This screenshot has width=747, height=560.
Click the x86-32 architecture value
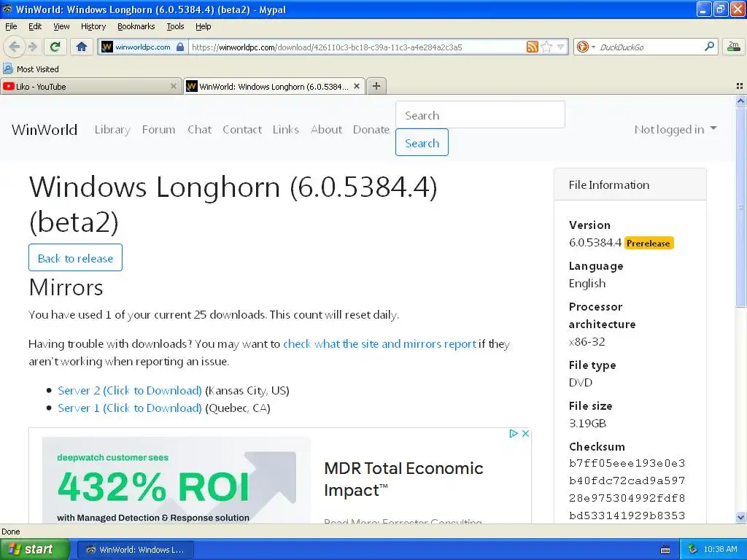[587, 341]
